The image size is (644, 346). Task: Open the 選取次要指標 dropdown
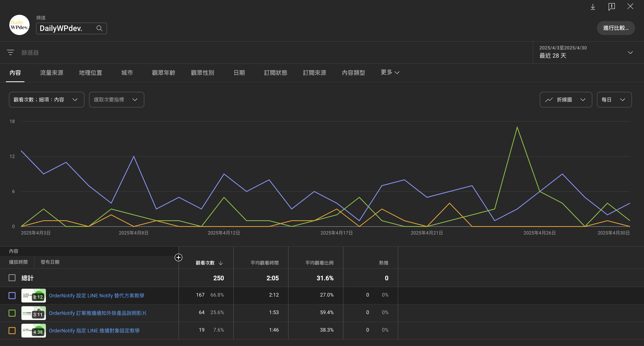(x=116, y=100)
